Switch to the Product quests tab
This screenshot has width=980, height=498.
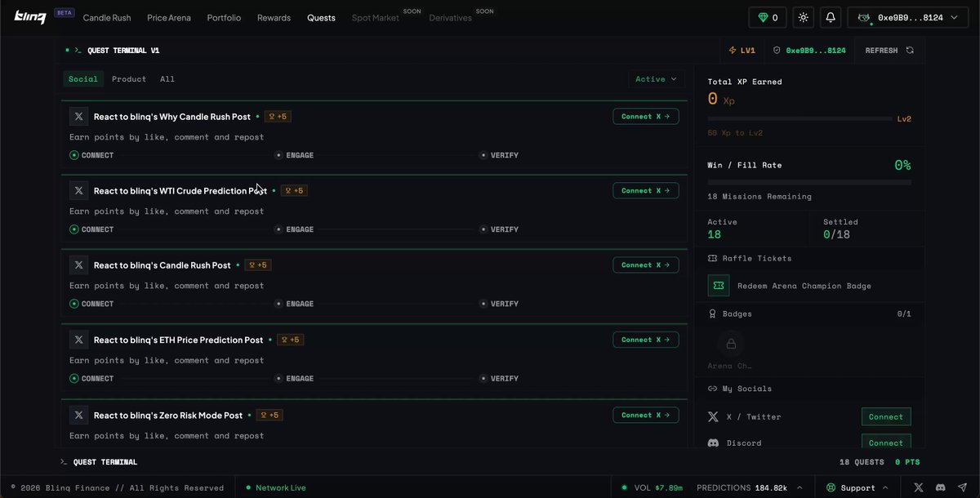[129, 79]
